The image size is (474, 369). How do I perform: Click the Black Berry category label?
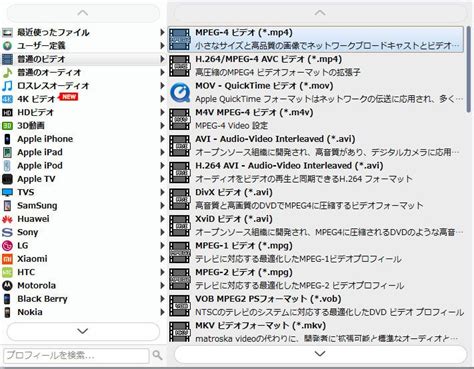pos(42,299)
